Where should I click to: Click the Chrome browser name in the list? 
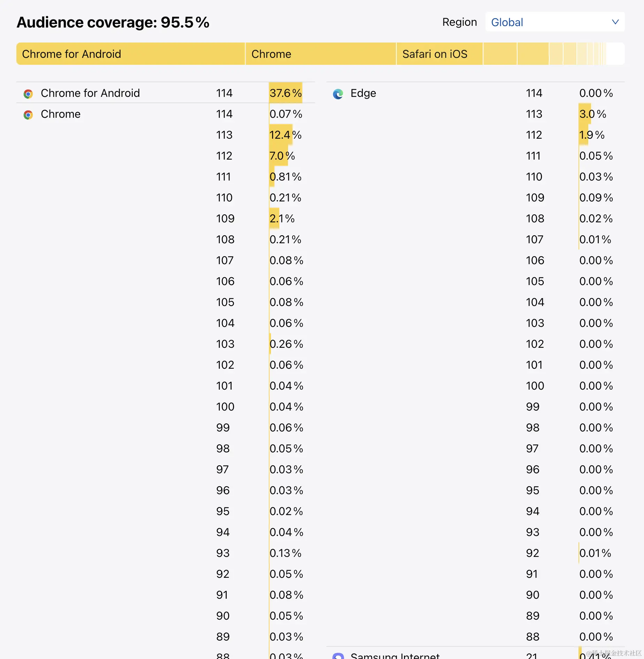point(61,114)
